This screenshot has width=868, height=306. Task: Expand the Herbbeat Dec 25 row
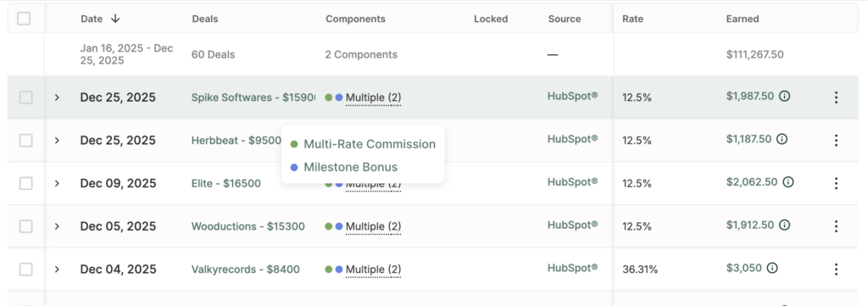tap(57, 141)
